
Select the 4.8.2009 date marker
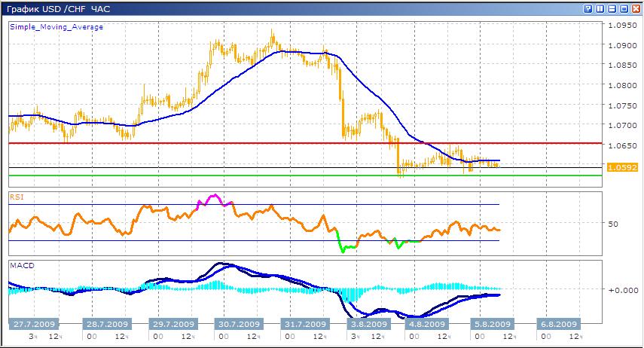(423, 324)
